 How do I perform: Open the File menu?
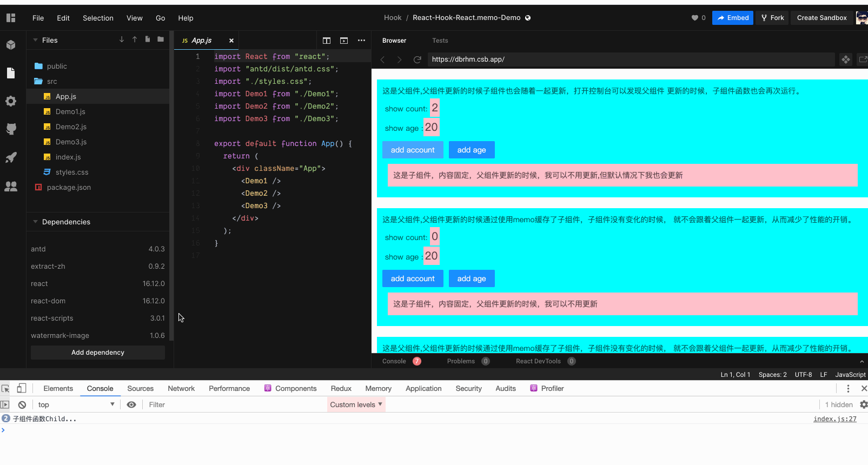(x=38, y=18)
